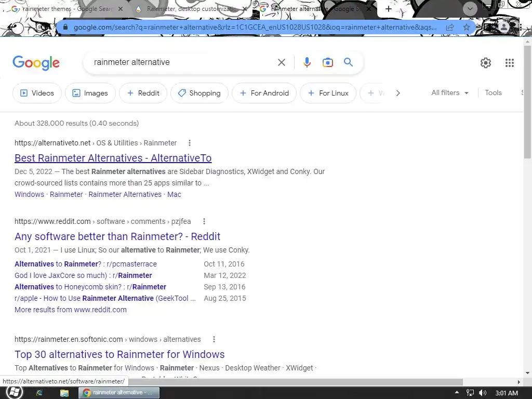Clear the search box with the X icon
This screenshot has width=532, height=399.
pyautogui.click(x=281, y=62)
